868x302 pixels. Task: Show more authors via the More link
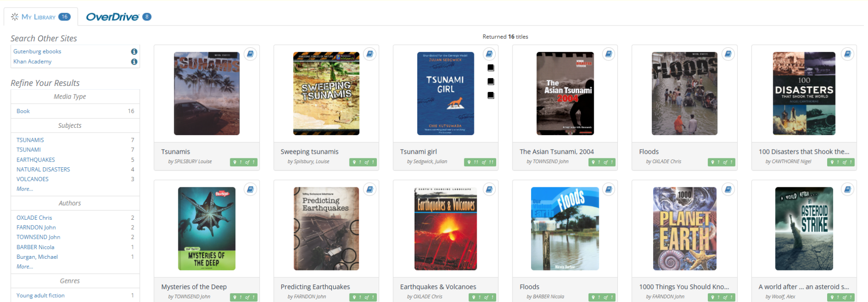point(25,267)
